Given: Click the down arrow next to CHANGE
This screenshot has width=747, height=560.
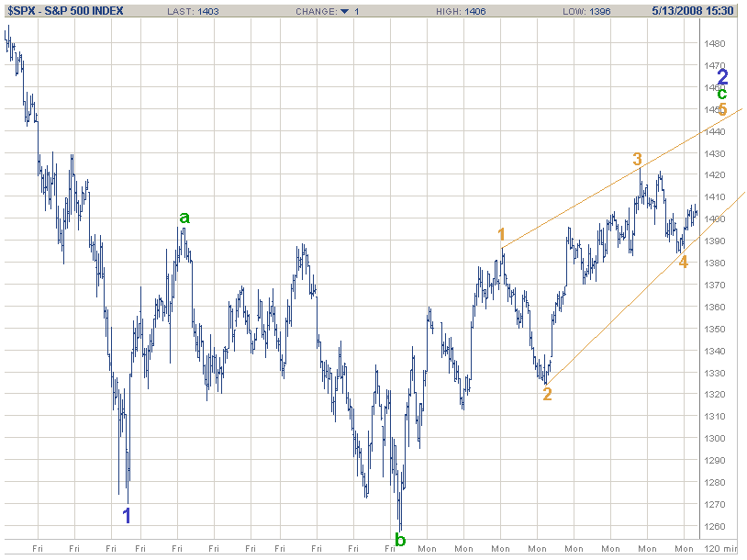Looking at the screenshot, I should coord(344,11).
